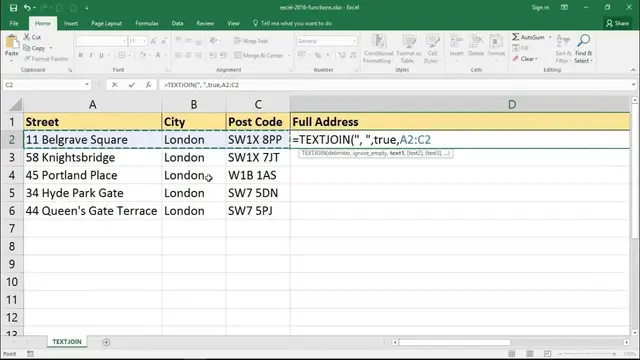Click the Share button
Image resolution: width=640 pixels, height=360 pixels.
617,23
